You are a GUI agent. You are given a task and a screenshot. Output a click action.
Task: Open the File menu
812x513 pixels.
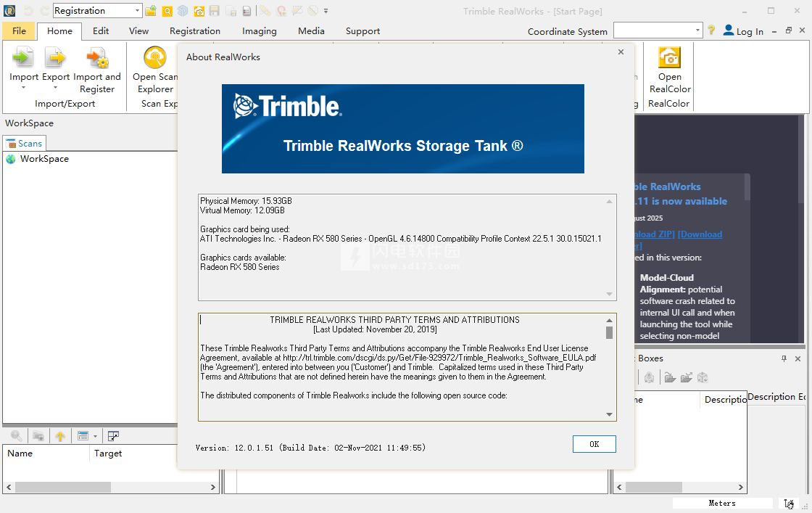(x=19, y=31)
